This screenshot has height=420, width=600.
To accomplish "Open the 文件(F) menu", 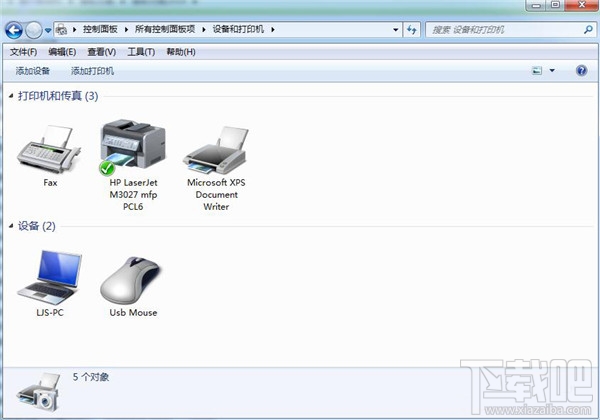I will 24,52.
